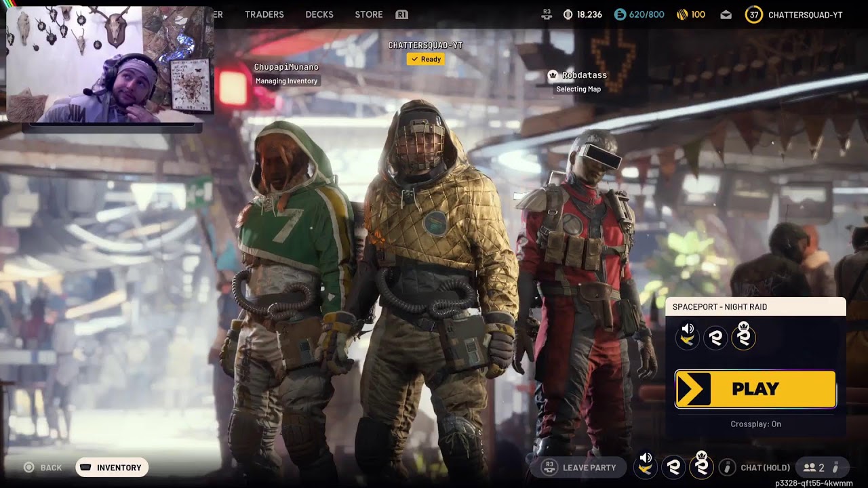Screen dimensions: 868x488
Task: Click speaking player emblem in bottom bar
Action: click(x=646, y=466)
